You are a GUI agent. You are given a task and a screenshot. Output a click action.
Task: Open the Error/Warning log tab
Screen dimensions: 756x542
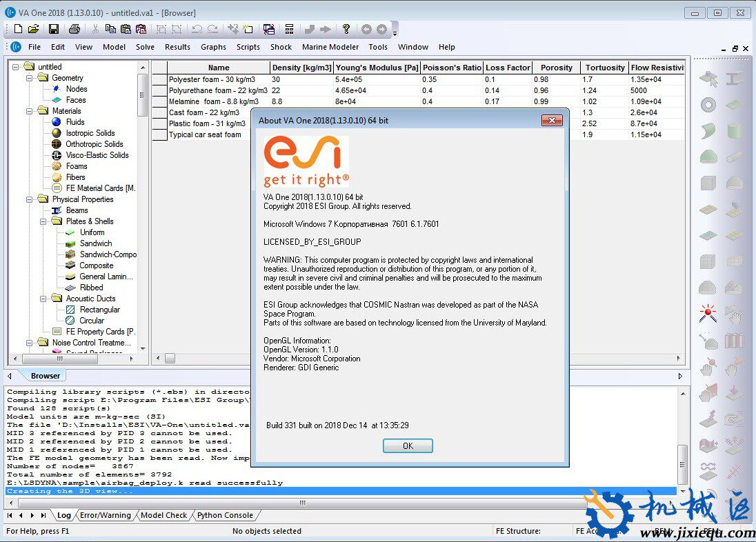pos(105,515)
